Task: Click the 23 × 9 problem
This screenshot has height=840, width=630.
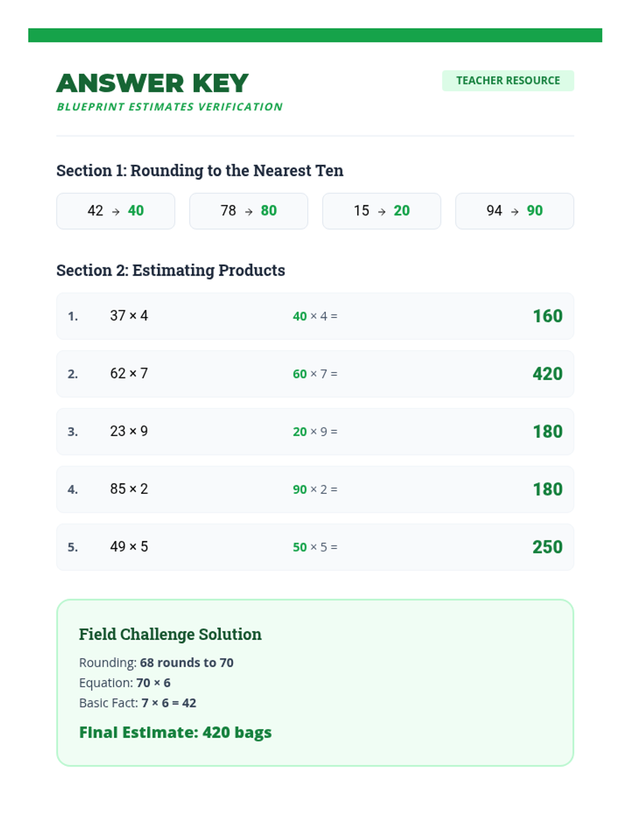Action: [129, 431]
